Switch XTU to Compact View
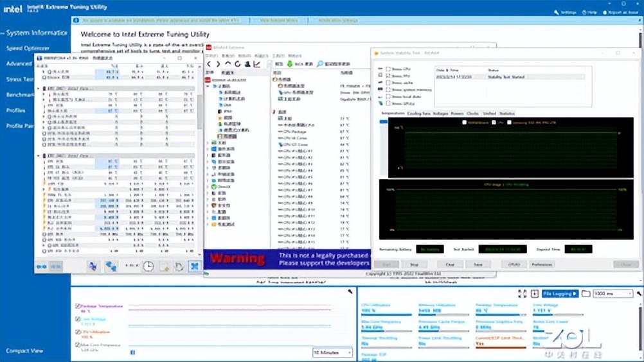Viewport: 644px width, 362px height. pos(24,350)
